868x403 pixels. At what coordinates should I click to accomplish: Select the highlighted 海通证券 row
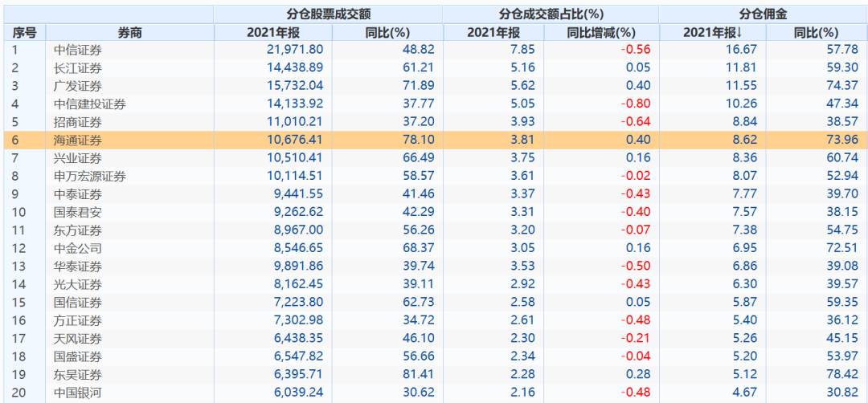click(434, 141)
